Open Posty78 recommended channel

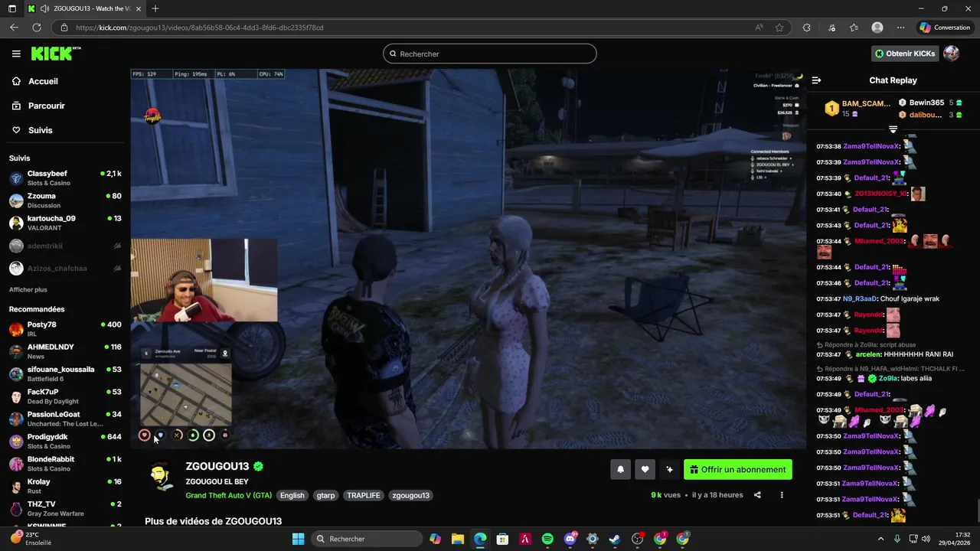[x=65, y=329]
